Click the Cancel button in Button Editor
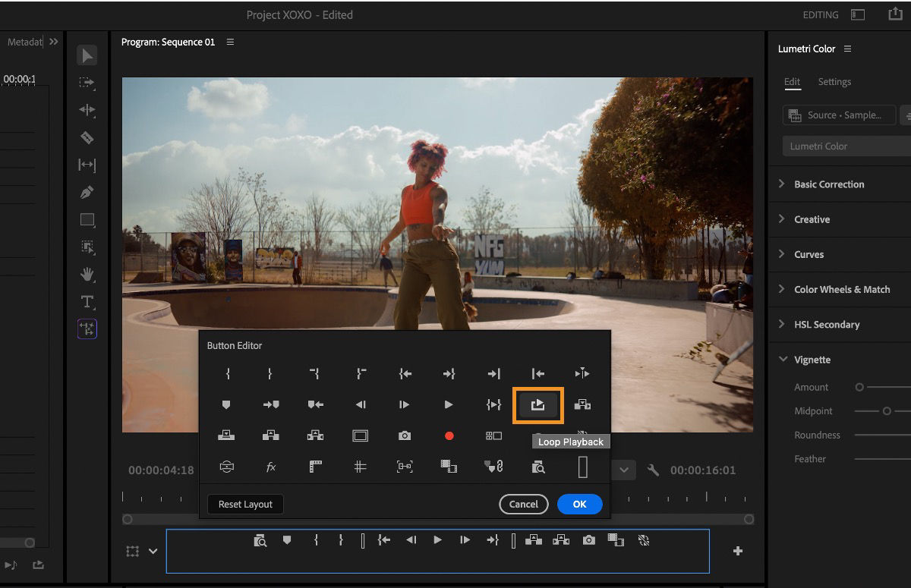Viewport: 911px width, 588px height. pos(523,504)
